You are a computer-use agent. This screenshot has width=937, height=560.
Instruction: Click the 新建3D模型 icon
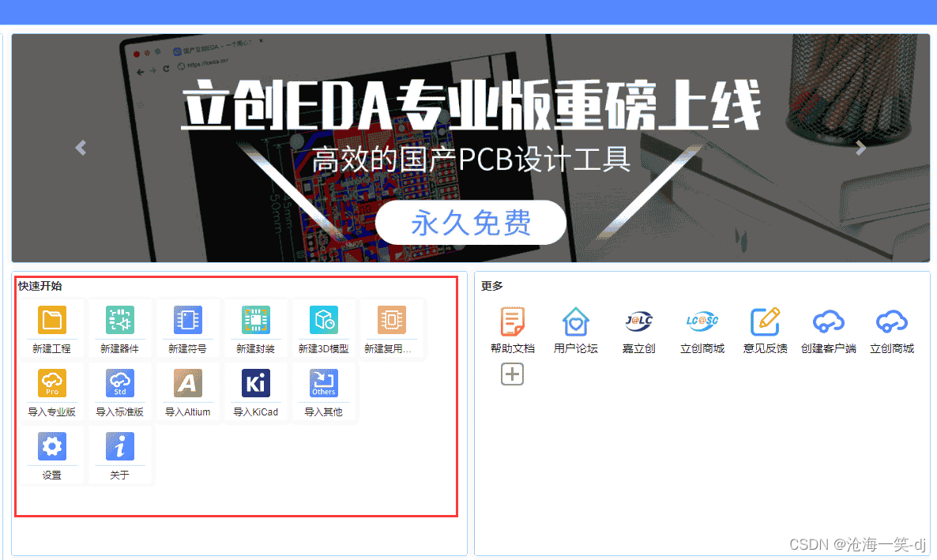click(x=324, y=320)
